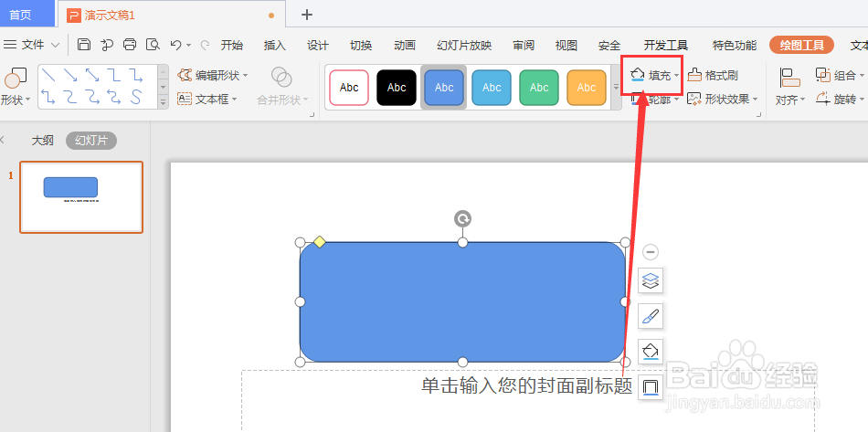868x432 pixels.
Task: Select the 演示文稿1 document tab
Action: point(172,15)
